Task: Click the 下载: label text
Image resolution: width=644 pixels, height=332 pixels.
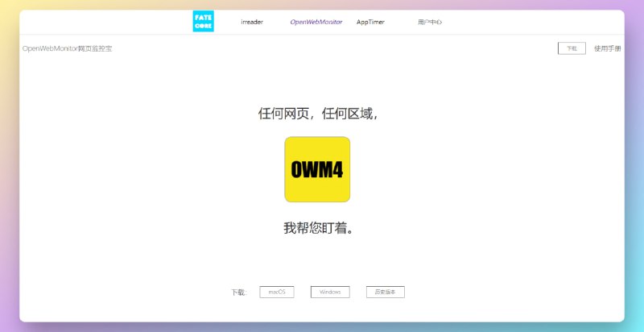Action: (239, 293)
